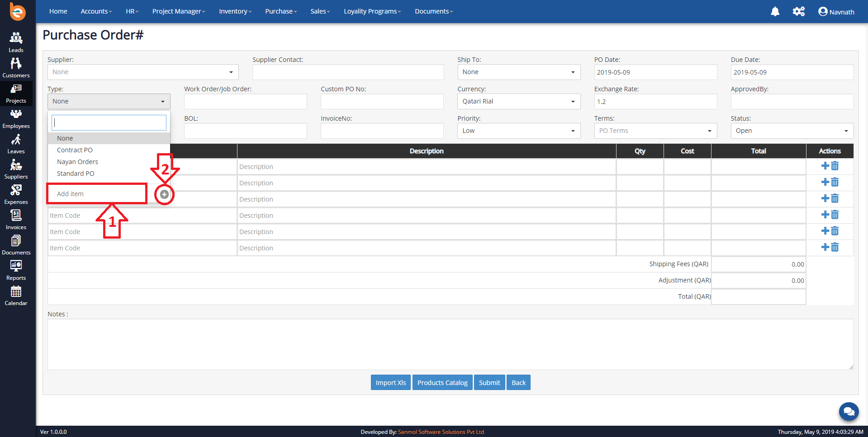This screenshot has width=868, height=437.
Task: Click the orange app logo
Action: click(x=18, y=12)
